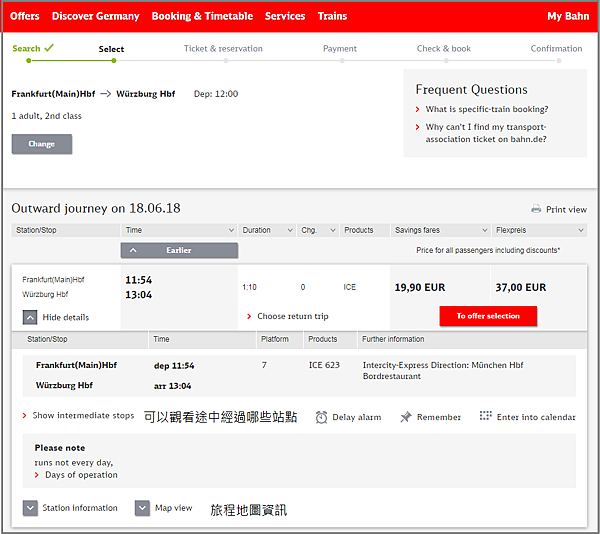
Task: Click the Confirmation step label
Action: [556, 49]
